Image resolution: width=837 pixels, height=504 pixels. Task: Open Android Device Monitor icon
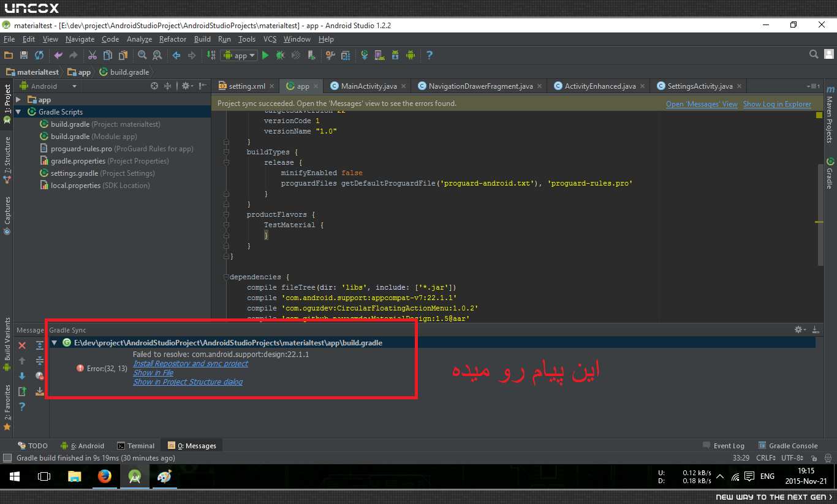click(x=411, y=55)
